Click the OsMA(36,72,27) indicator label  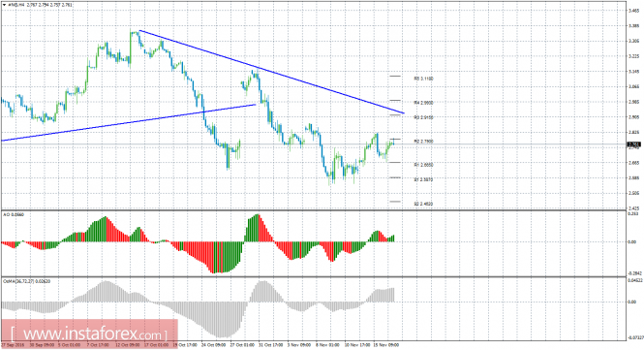click(26, 282)
